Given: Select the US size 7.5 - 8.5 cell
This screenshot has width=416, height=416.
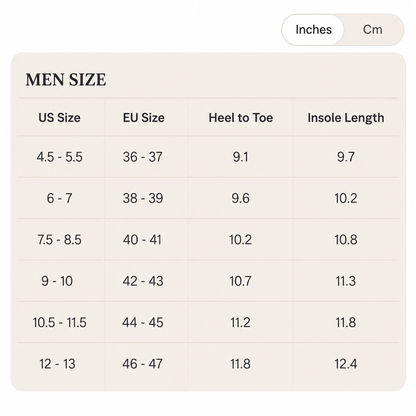Looking at the screenshot, I should [59, 240].
